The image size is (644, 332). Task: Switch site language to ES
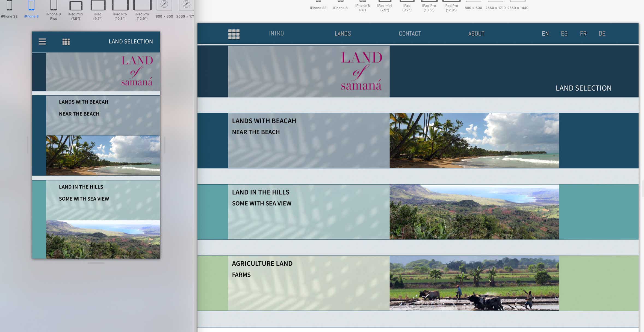564,34
